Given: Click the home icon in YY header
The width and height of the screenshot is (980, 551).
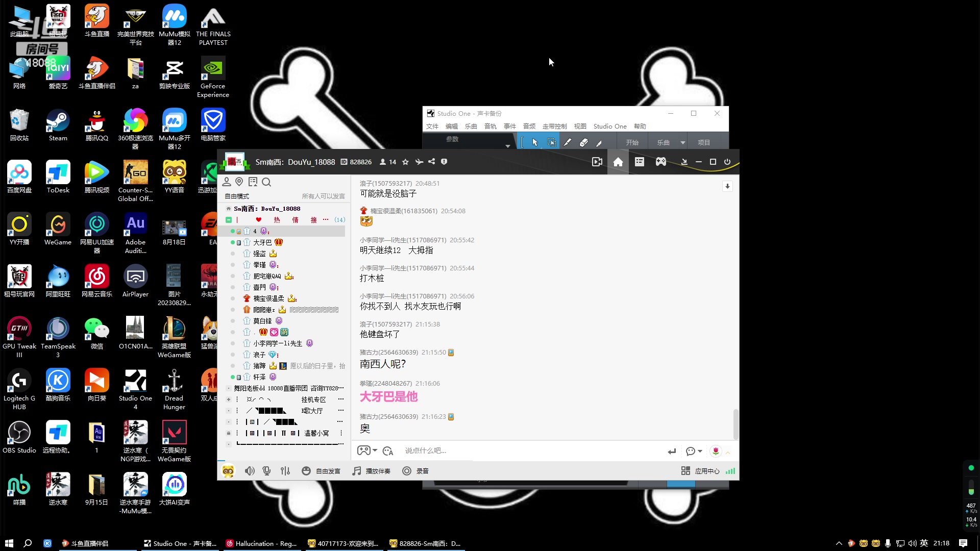Looking at the screenshot, I should (x=618, y=162).
